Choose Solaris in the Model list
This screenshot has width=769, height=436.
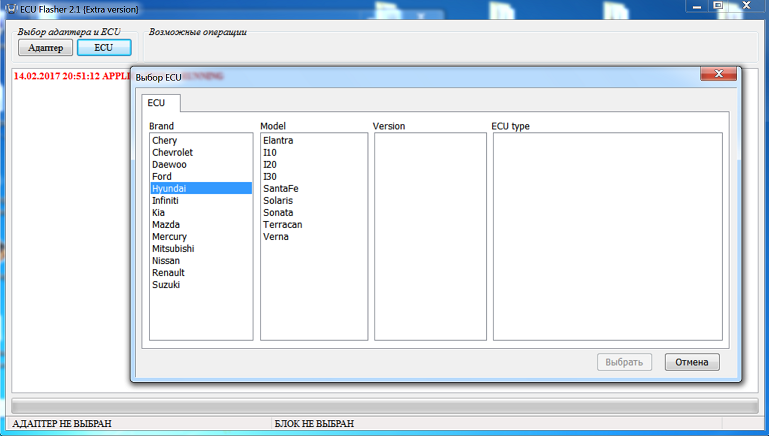click(314, 201)
